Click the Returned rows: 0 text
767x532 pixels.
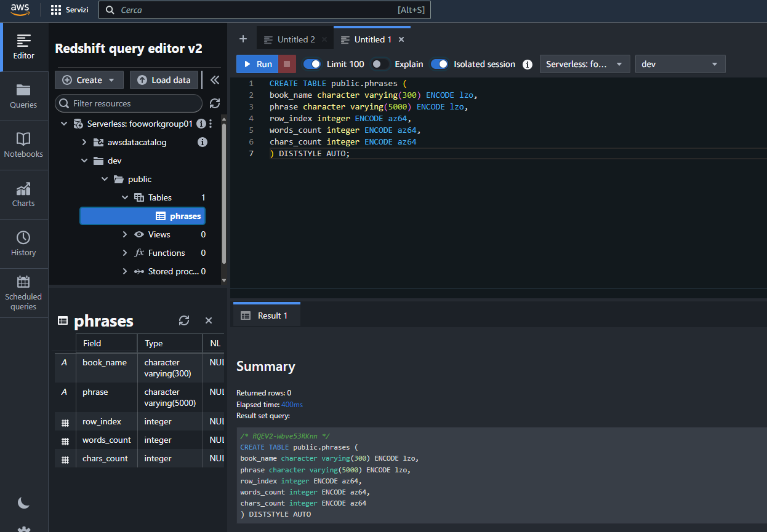264,392
